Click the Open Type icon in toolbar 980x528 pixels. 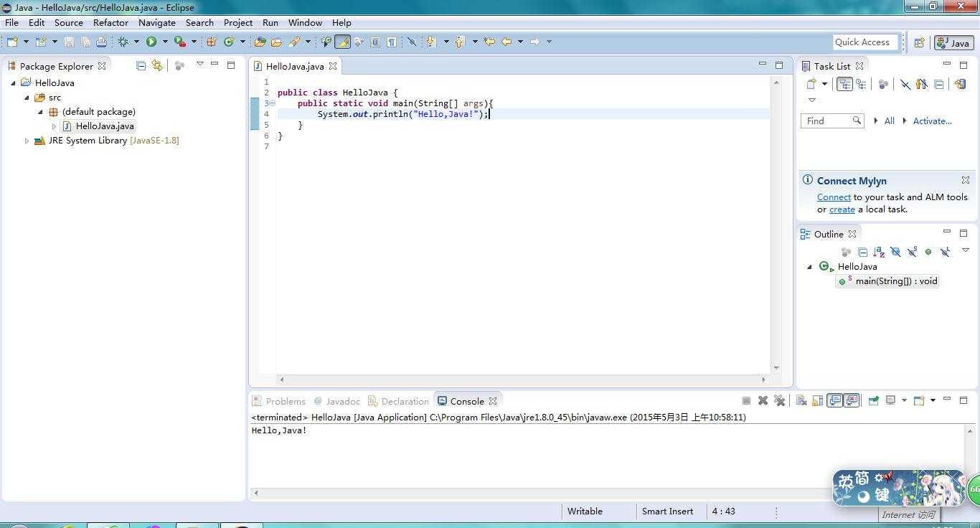pyautogui.click(x=260, y=42)
